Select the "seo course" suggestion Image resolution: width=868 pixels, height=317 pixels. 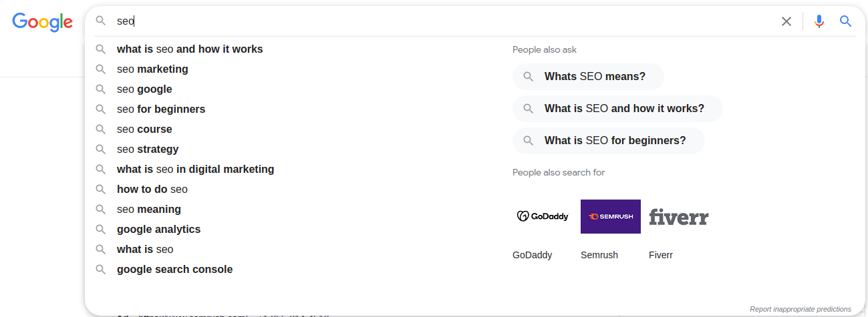(144, 129)
